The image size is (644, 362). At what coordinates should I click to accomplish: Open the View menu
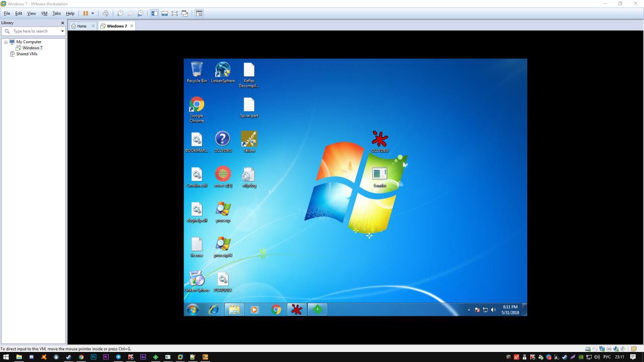point(32,14)
